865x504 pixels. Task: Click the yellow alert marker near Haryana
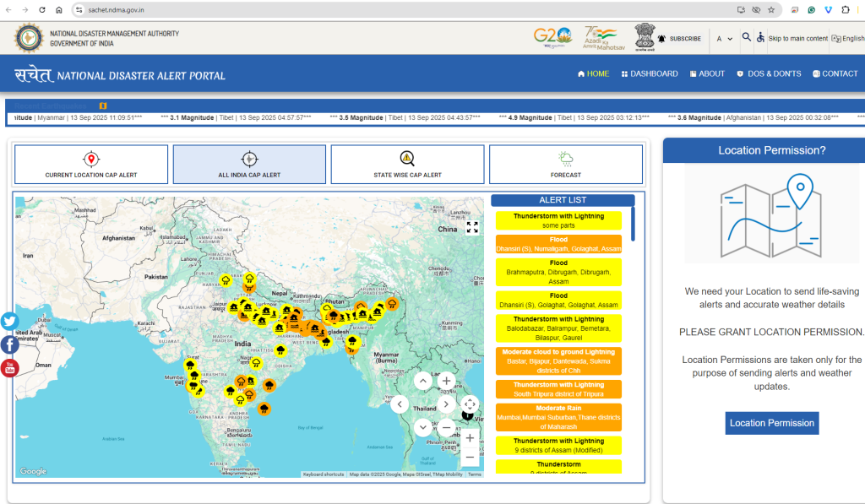coord(226,280)
